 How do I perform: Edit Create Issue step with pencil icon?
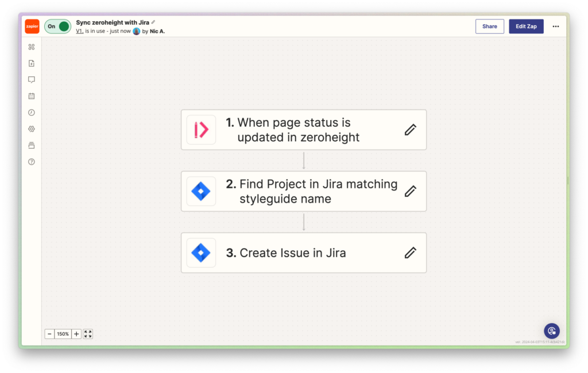[x=410, y=252]
